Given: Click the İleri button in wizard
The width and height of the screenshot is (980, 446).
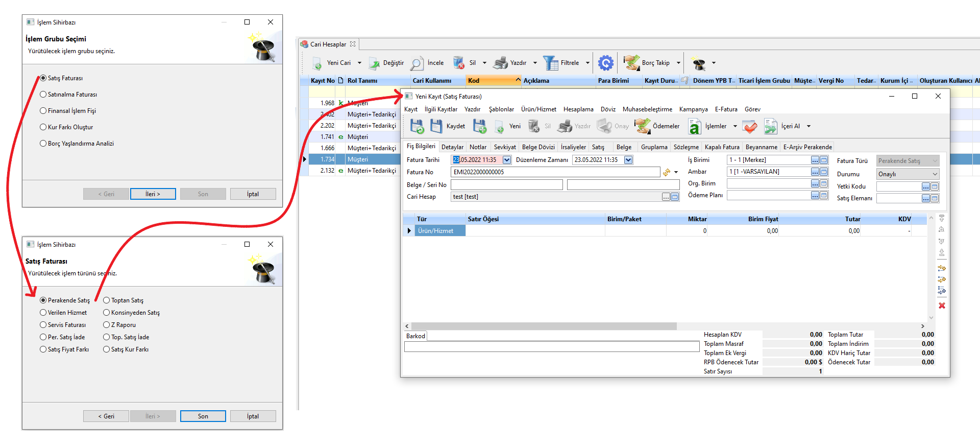Looking at the screenshot, I should coord(153,194).
